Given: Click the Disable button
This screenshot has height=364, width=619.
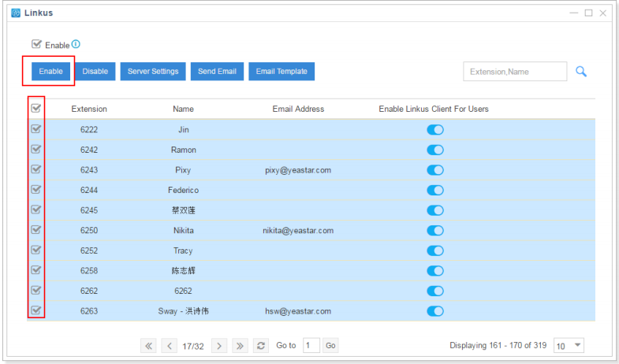Looking at the screenshot, I should [95, 72].
